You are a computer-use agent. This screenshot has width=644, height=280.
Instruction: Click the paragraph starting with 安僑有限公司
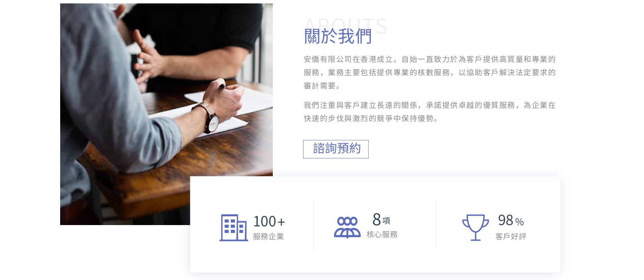(x=429, y=72)
